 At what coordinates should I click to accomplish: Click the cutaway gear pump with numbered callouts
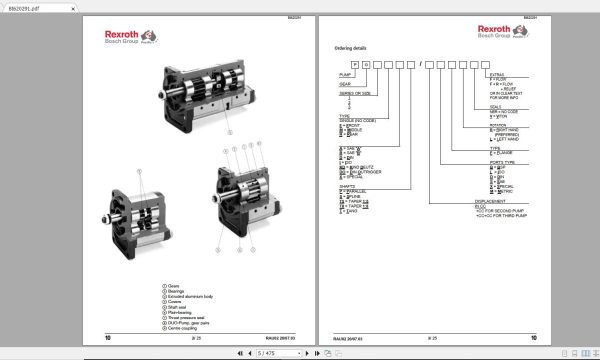246,201
